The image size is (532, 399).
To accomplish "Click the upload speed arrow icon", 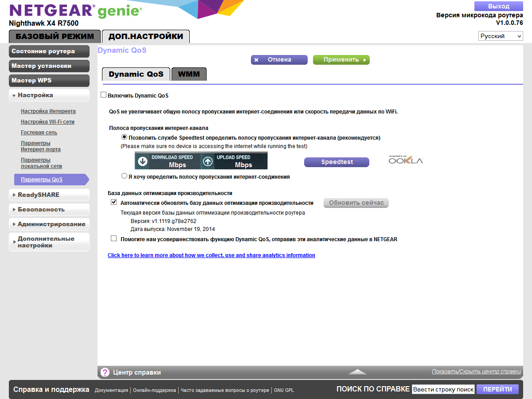I will click(207, 161).
